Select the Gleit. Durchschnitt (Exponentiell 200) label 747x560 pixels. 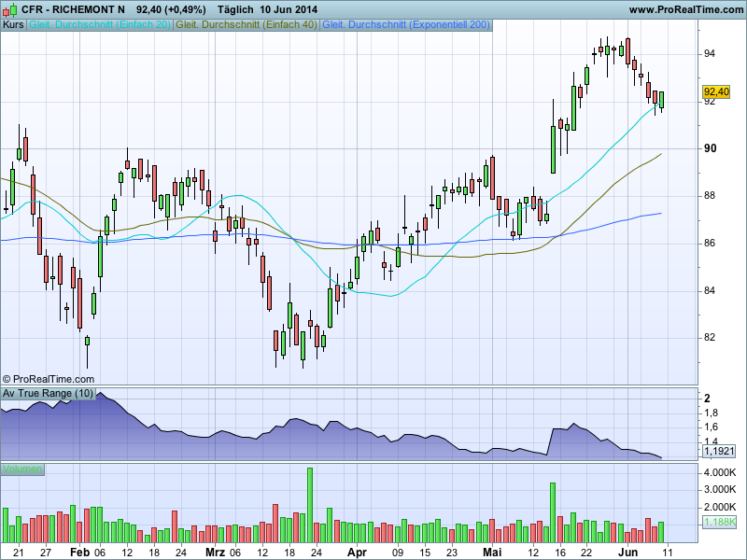tap(406, 25)
